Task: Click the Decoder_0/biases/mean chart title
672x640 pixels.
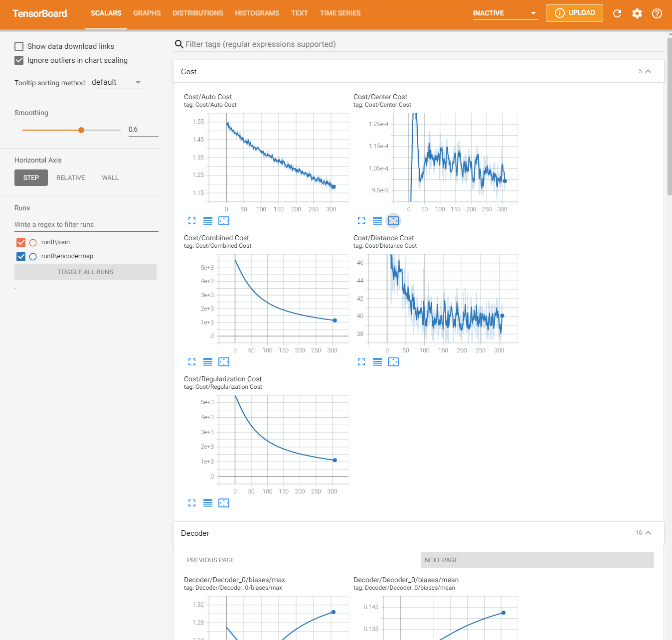Action: click(406, 580)
